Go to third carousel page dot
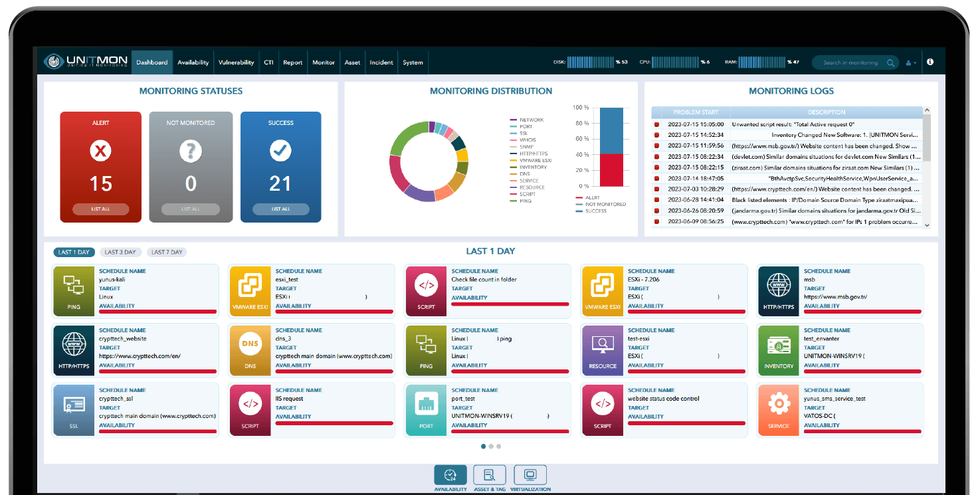Viewport: 980px width, 495px height. click(x=499, y=446)
